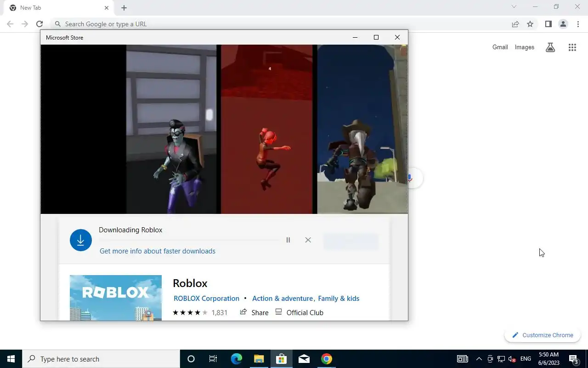This screenshot has height=368, width=588.
Task: Open the Google apps grid
Action: [572, 47]
